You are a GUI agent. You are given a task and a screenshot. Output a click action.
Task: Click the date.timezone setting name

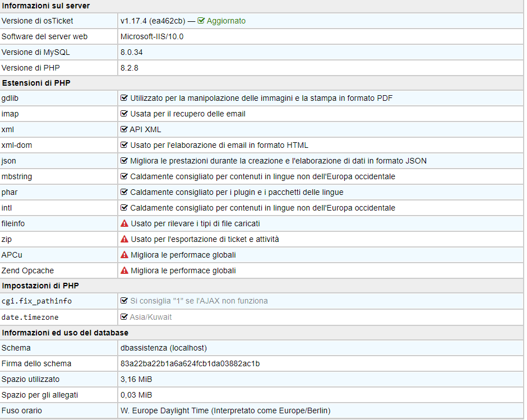[30, 318]
